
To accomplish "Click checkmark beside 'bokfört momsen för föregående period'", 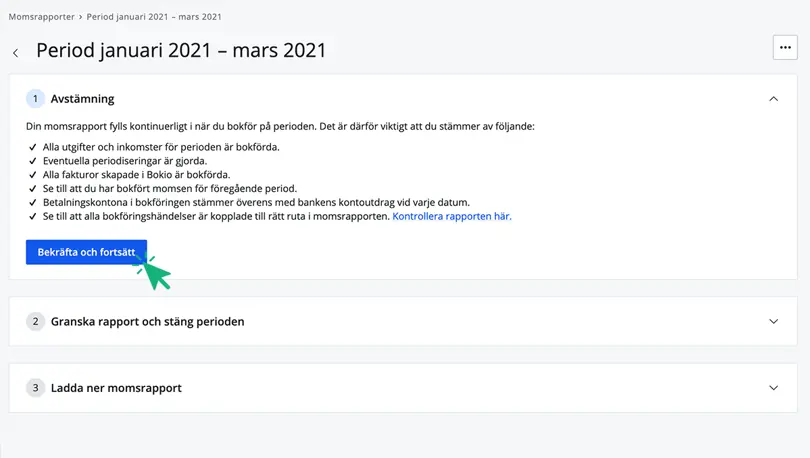I will tap(33, 189).
